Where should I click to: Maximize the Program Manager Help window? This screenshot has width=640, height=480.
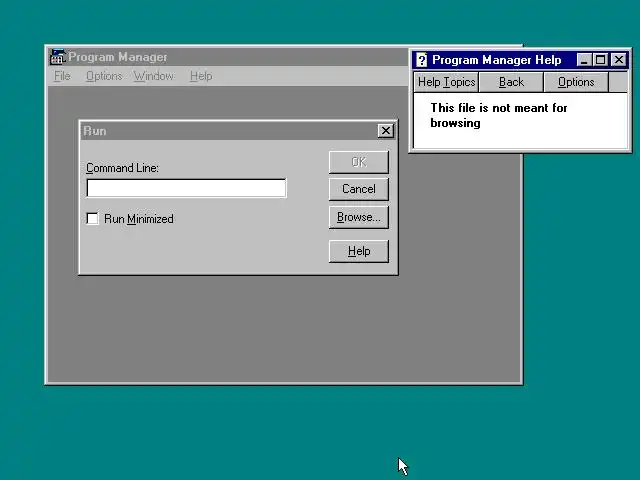[x=600, y=60]
